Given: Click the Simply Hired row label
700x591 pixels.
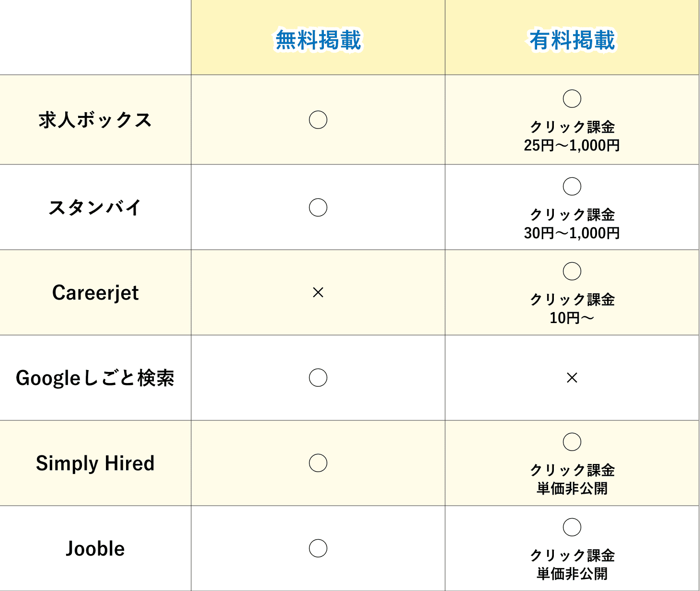Looking at the screenshot, I should [95, 463].
